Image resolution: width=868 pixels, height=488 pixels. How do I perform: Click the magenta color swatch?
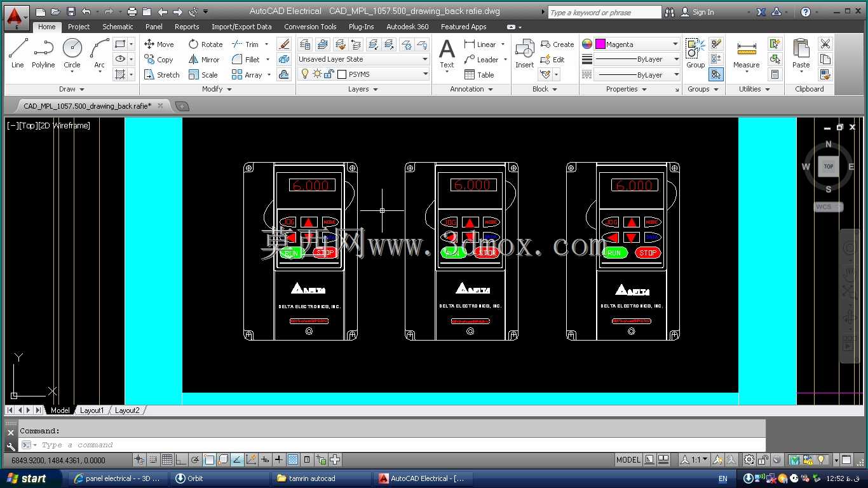tap(600, 44)
